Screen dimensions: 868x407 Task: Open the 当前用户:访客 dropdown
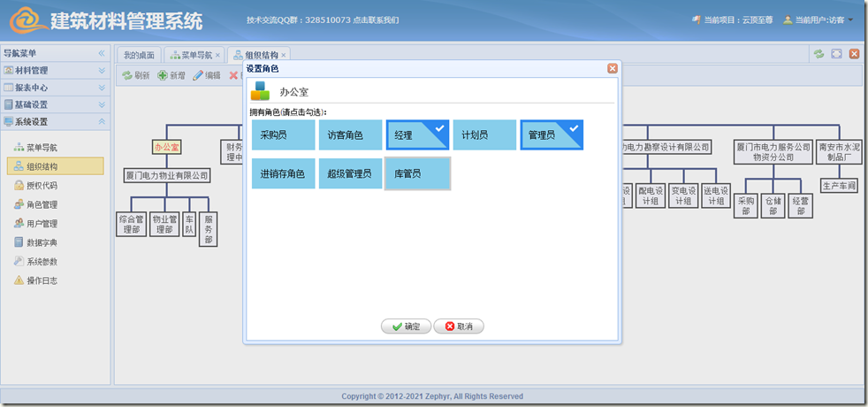(x=818, y=19)
